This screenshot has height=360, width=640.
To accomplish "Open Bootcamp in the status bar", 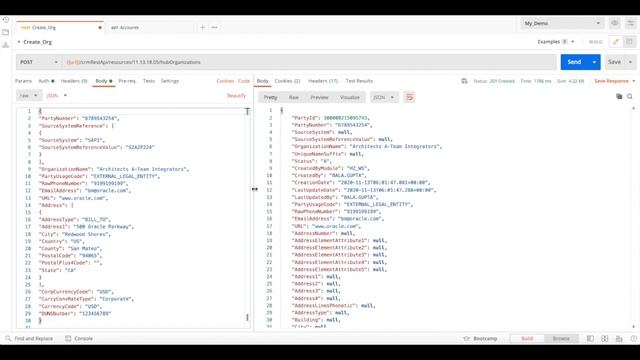I will [481, 338].
